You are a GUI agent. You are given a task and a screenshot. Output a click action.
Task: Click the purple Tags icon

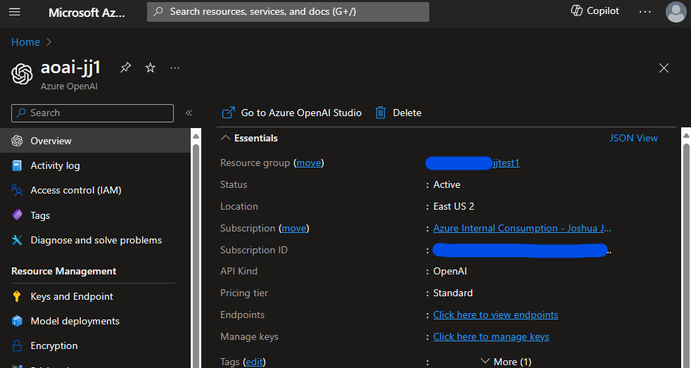tap(17, 215)
